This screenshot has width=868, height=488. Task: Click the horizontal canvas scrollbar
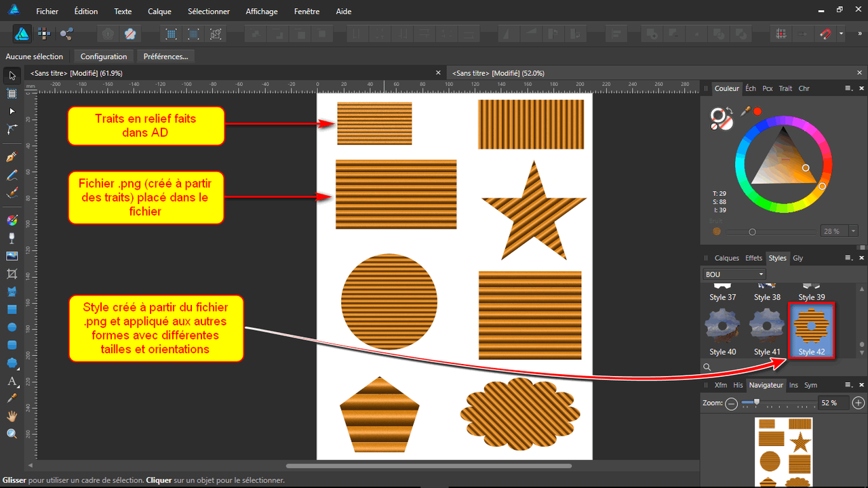429,466
